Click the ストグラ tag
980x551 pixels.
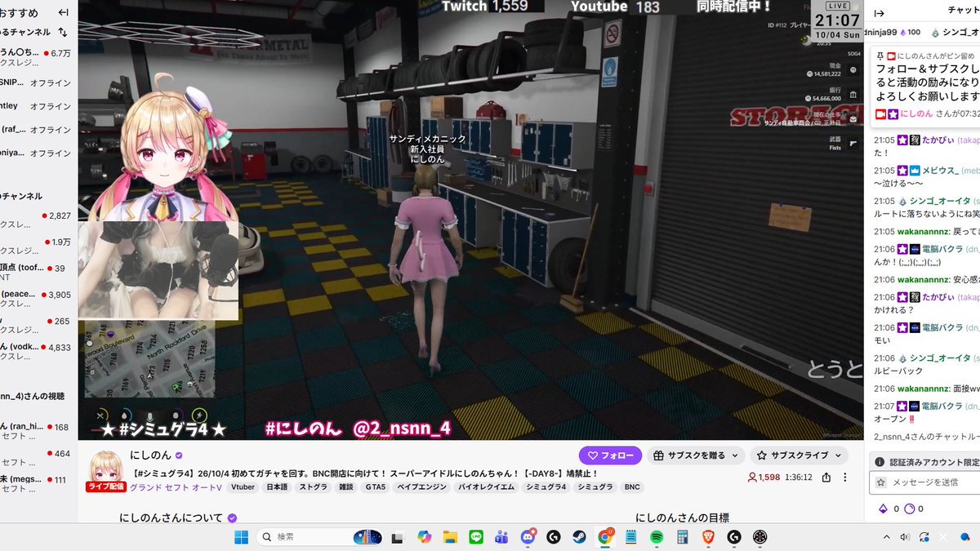(313, 487)
